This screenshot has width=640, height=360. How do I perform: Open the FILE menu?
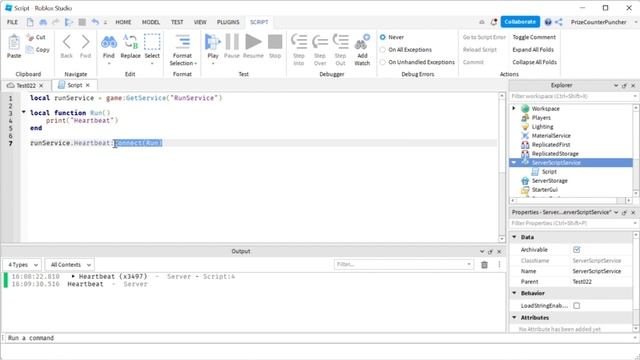[12, 22]
